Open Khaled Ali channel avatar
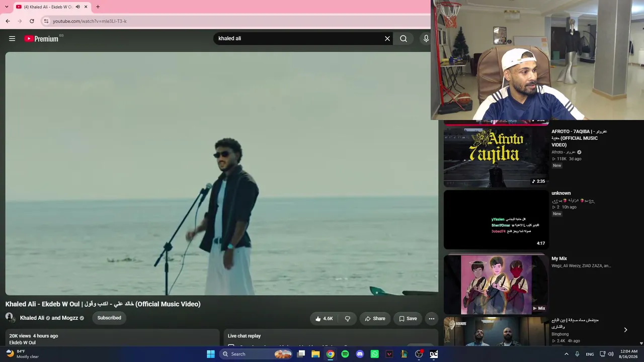The width and height of the screenshot is (644, 362). (10, 317)
